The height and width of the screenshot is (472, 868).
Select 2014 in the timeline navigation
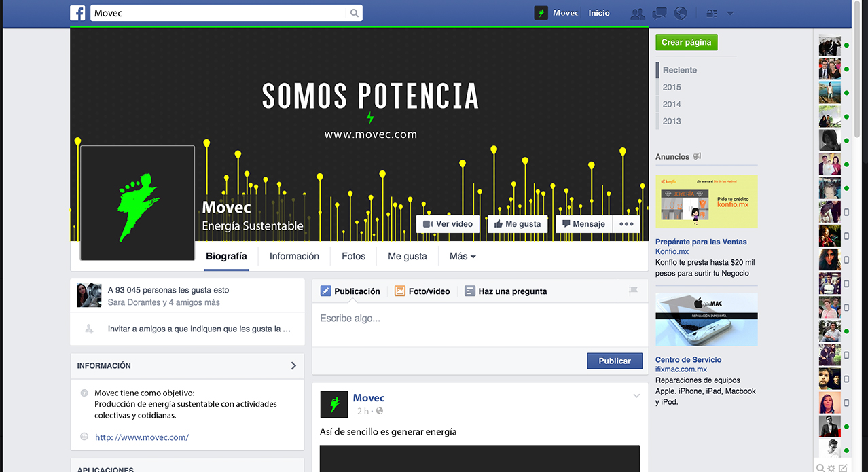pos(672,104)
